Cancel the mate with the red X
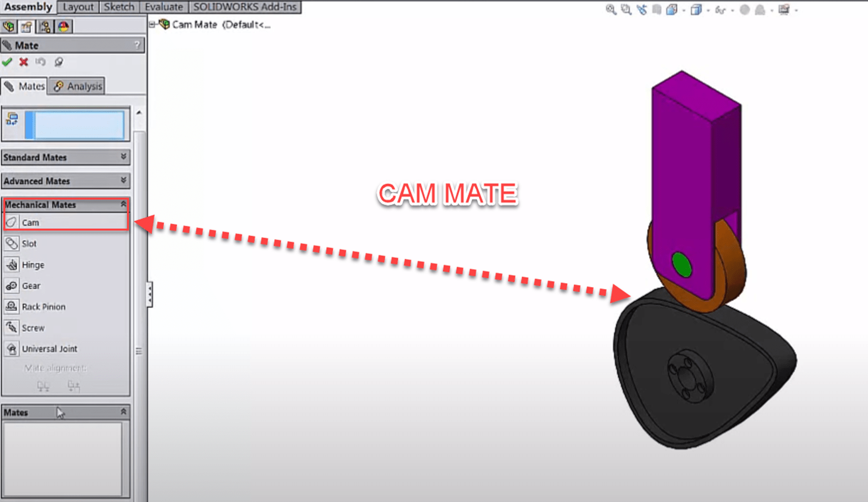This screenshot has width=868, height=502. [x=23, y=62]
